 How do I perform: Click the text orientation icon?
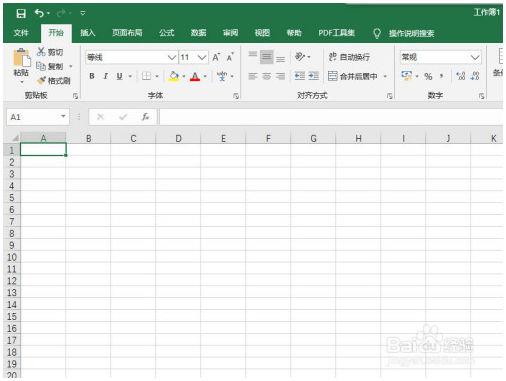(300, 57)
